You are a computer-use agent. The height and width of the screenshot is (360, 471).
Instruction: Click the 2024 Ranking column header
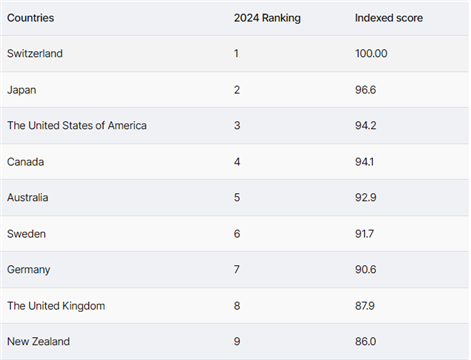click(x=267, y=18)
